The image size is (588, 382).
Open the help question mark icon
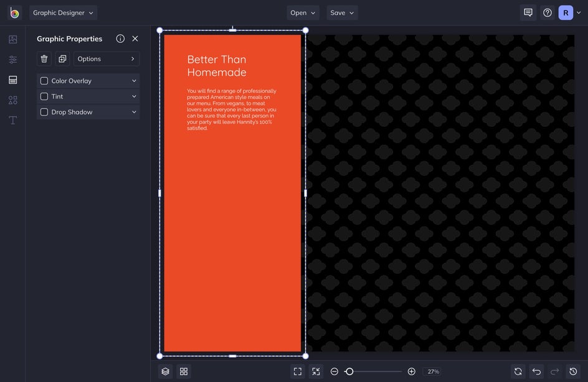(x=548, y=12)
